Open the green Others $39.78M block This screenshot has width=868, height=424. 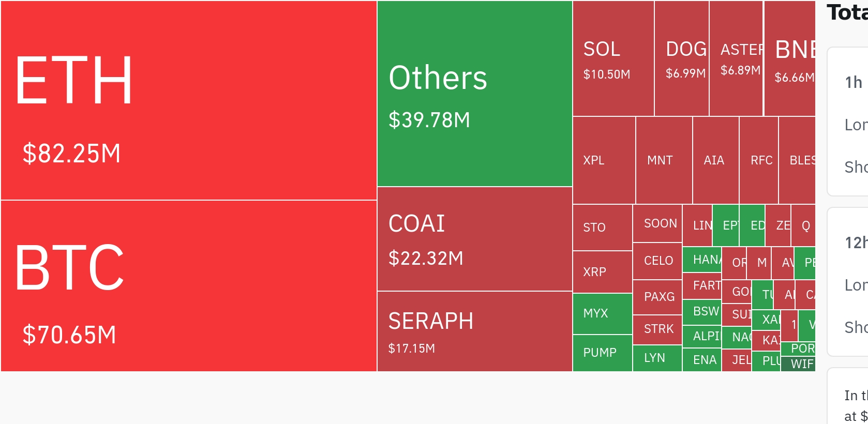coord(474,94)
